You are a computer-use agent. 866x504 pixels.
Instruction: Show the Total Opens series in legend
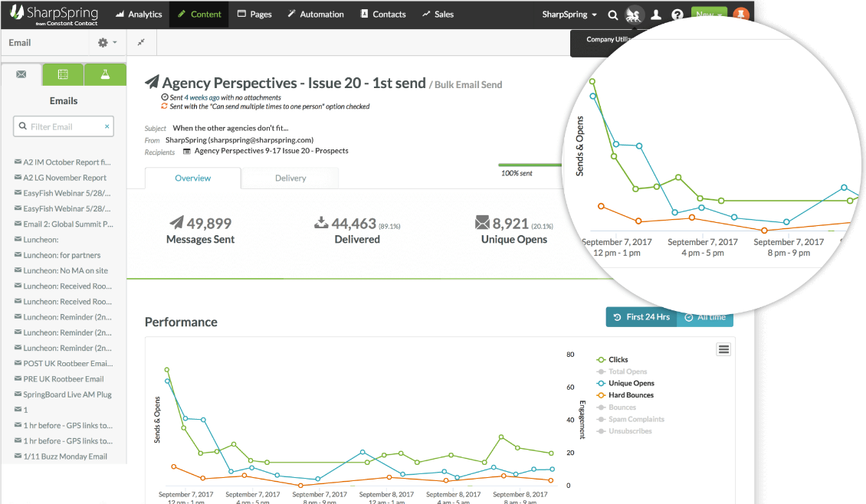tap(627, 371)
